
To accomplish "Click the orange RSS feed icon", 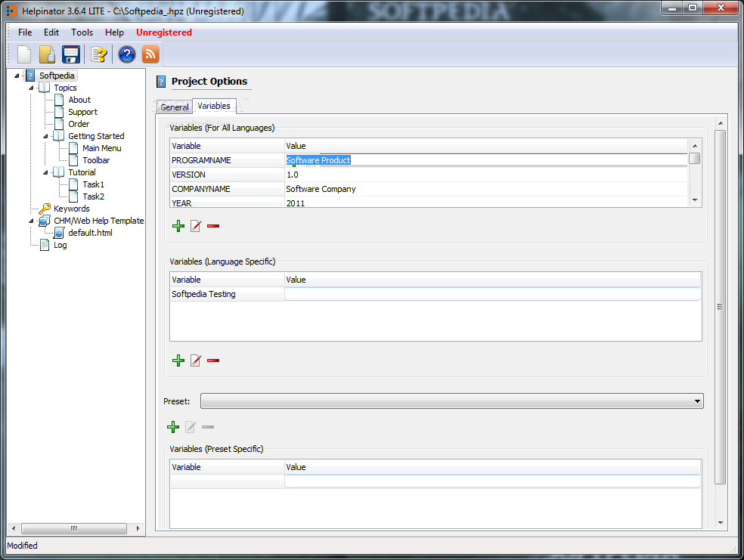I will click(x=150, y=54).
